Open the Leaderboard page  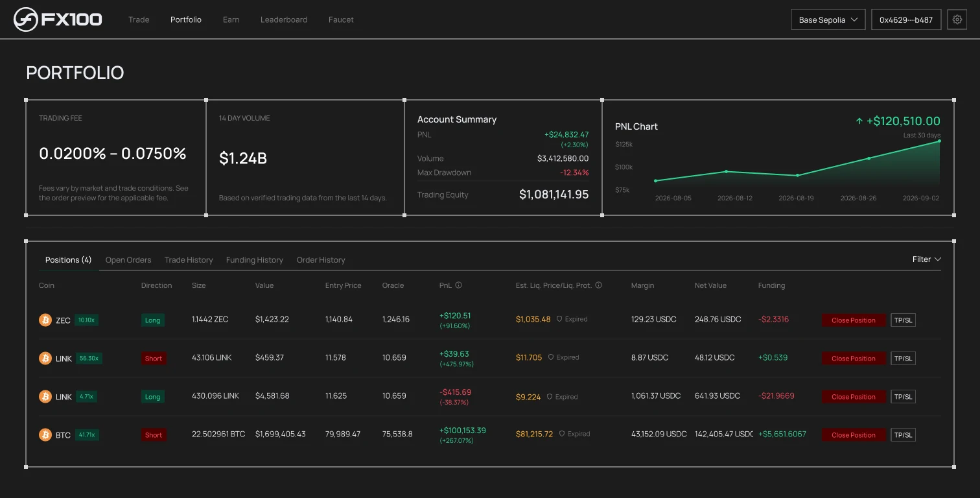click(284, 19)
